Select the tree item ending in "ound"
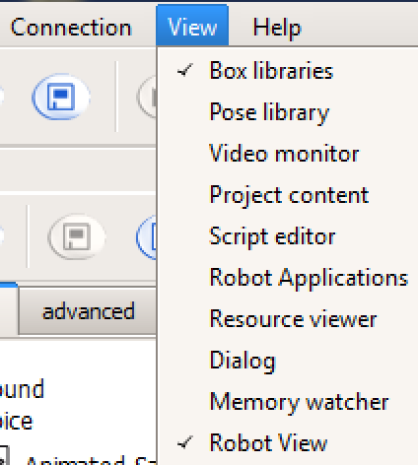The height and width of the screenshot is (465, 418). [x=22, y=389]
